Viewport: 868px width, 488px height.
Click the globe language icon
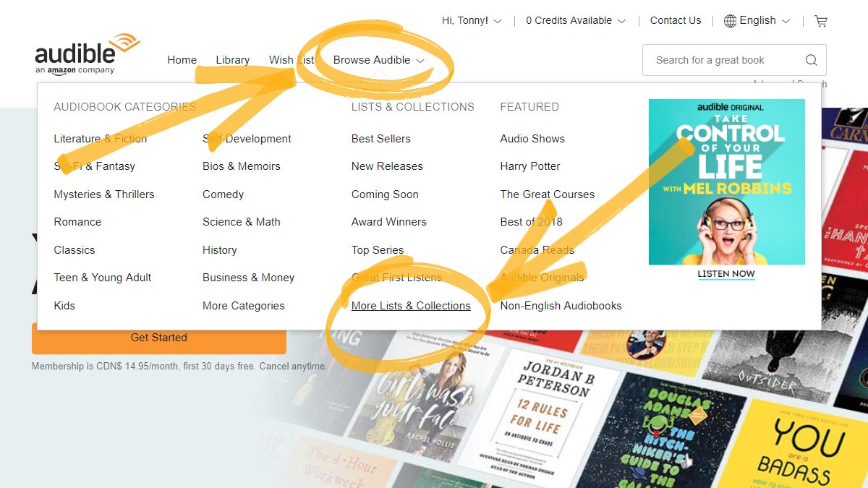tap(731, 21)
